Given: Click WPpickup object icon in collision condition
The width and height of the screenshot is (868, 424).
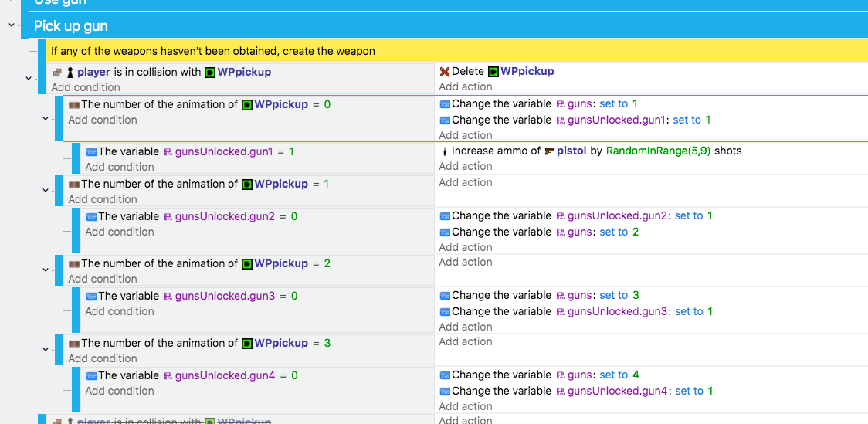Looking at the screenshot, I should [210, 72].
